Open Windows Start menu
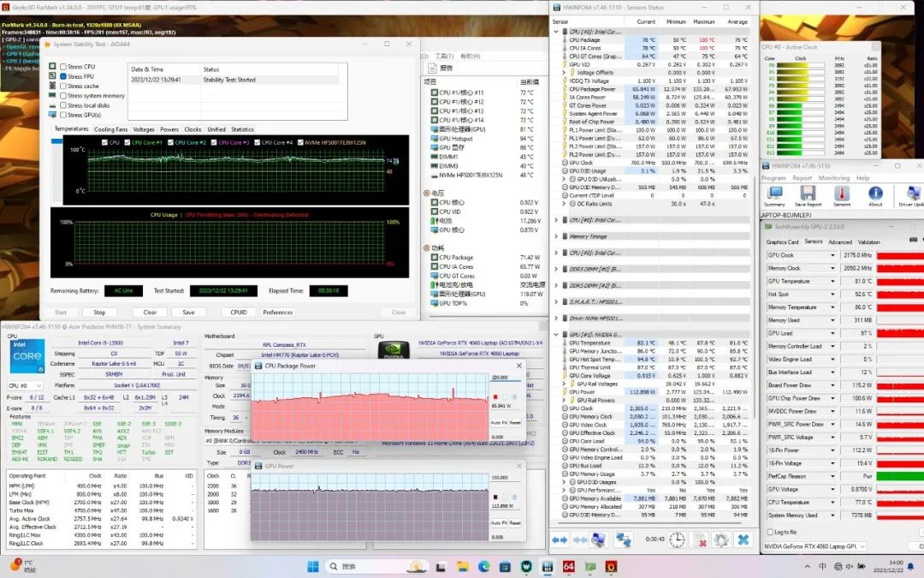924x578 pixels. click(313, 567)
